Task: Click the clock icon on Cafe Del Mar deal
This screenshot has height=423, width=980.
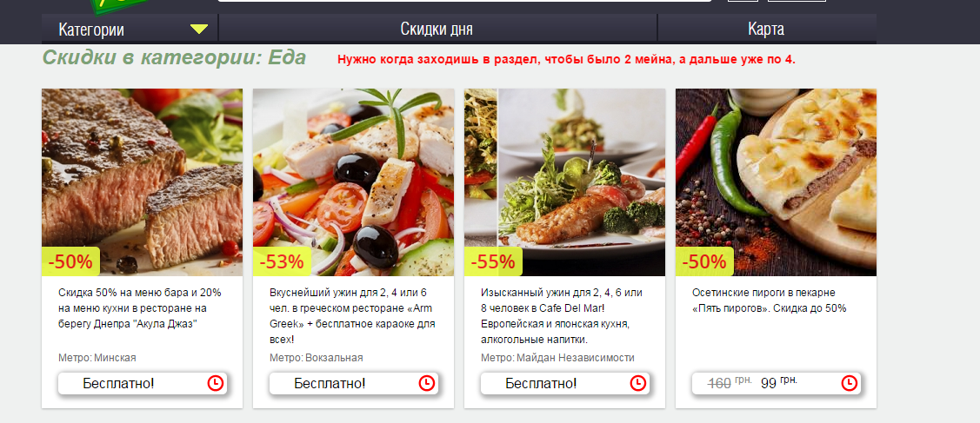Action: click(x=637, y=383)
